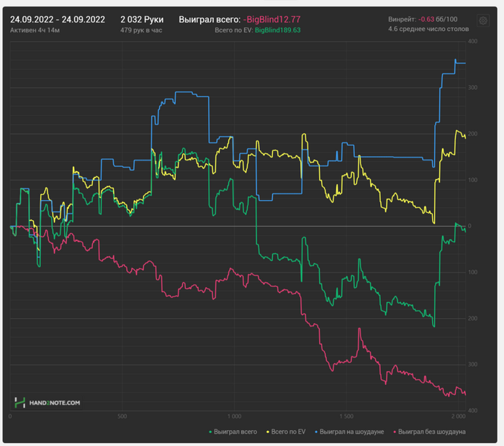Click the -BigBlind12.77 total winnings value
Image resolution: width=504 pixels, height=446 pixels.
271,19
